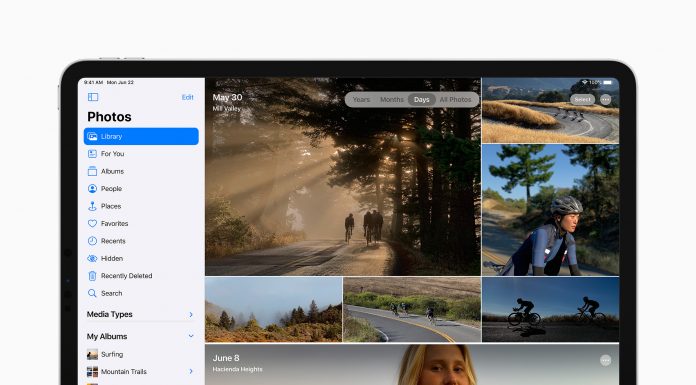The image size is (696, 385).
Task: Select the 'Surfing' album name
Action: (x=112, y=354)
